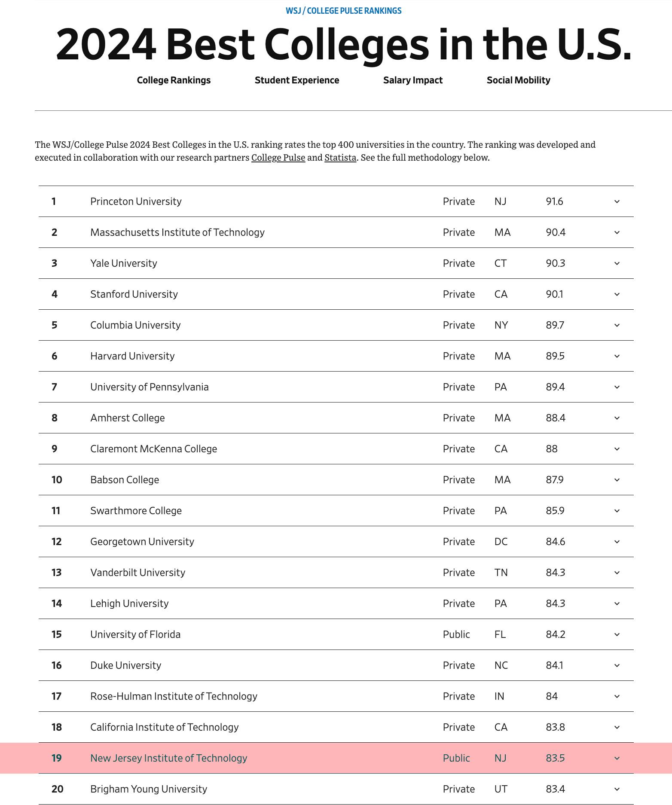
Task: Expand Brigham Young University row chevron
Action: (617, 789)
